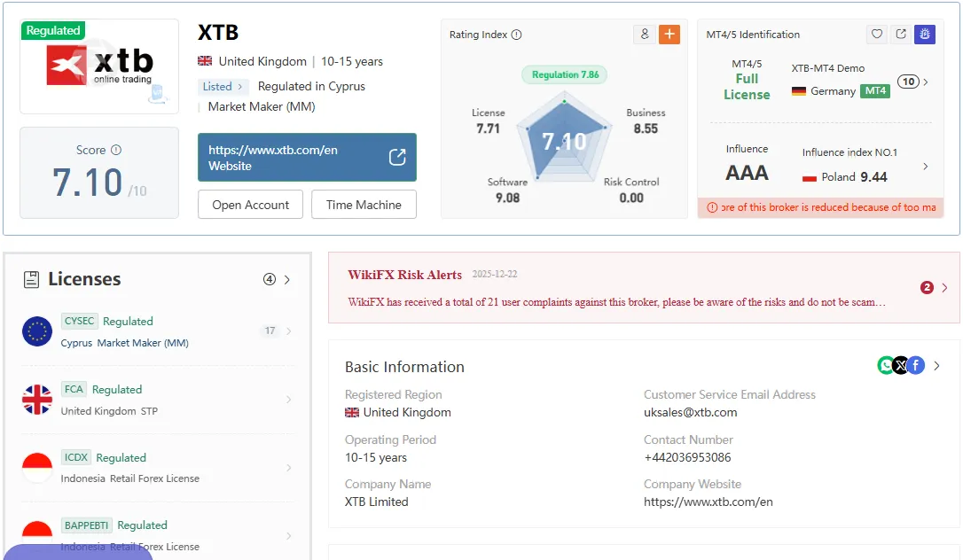
Task: Click the Market Maker (MM) text under Listed
Action: coord(262,106)
